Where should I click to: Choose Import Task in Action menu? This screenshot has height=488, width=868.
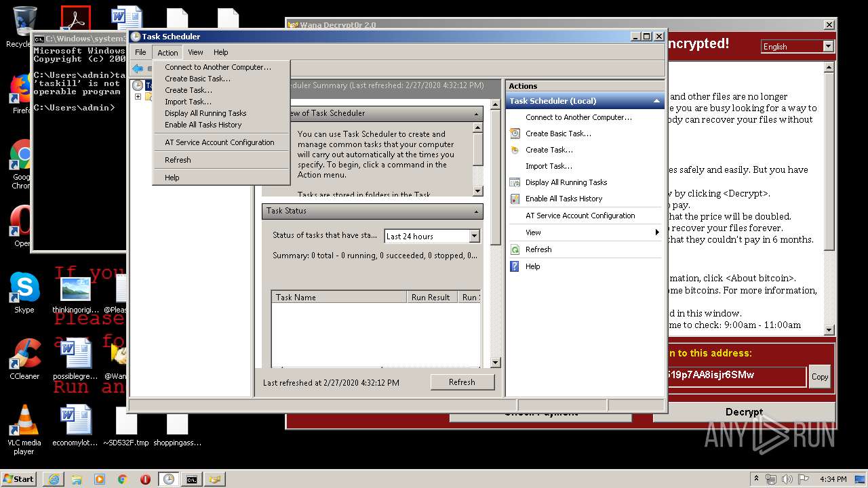coord(222,102)
